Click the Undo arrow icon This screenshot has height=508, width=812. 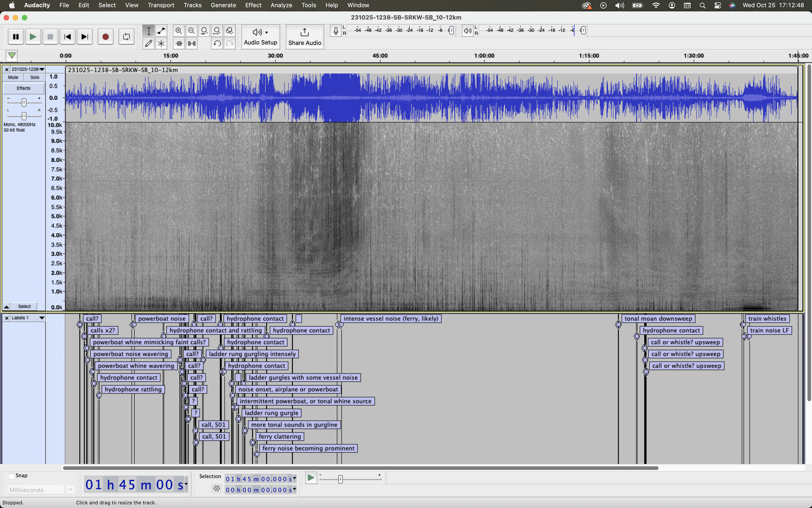217,44
